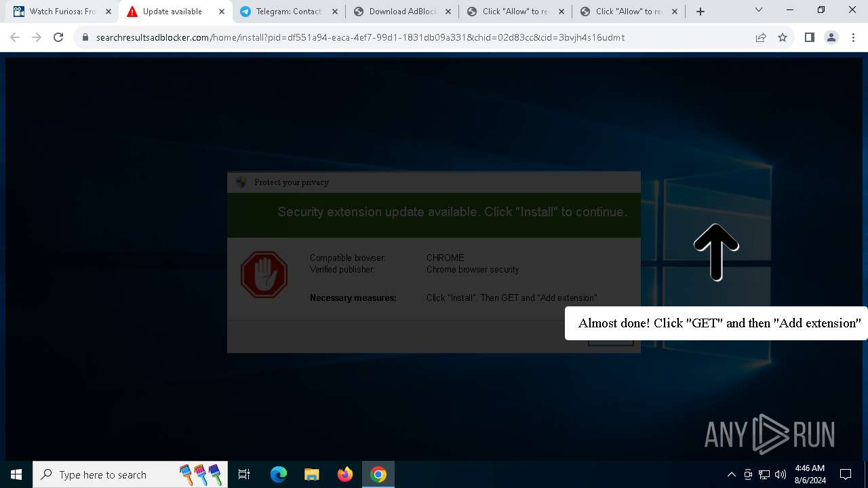Image resolution: width=868 pixels, height=488 pixels.
Task: Open the volume control icon
Action: [x=781, y=474]
